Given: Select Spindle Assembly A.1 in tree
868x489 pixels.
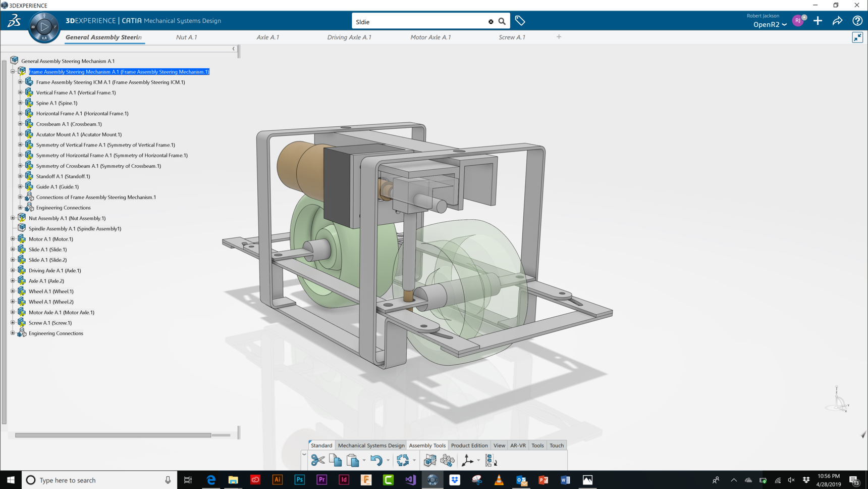Looking at the screenshot, I should [x=75, y=229].
